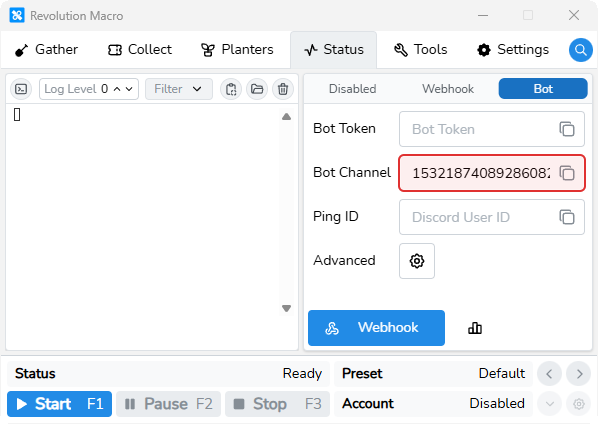598x424 pixels.
Task: Go to previous preset arrow
Action: (x=549, y=374)
